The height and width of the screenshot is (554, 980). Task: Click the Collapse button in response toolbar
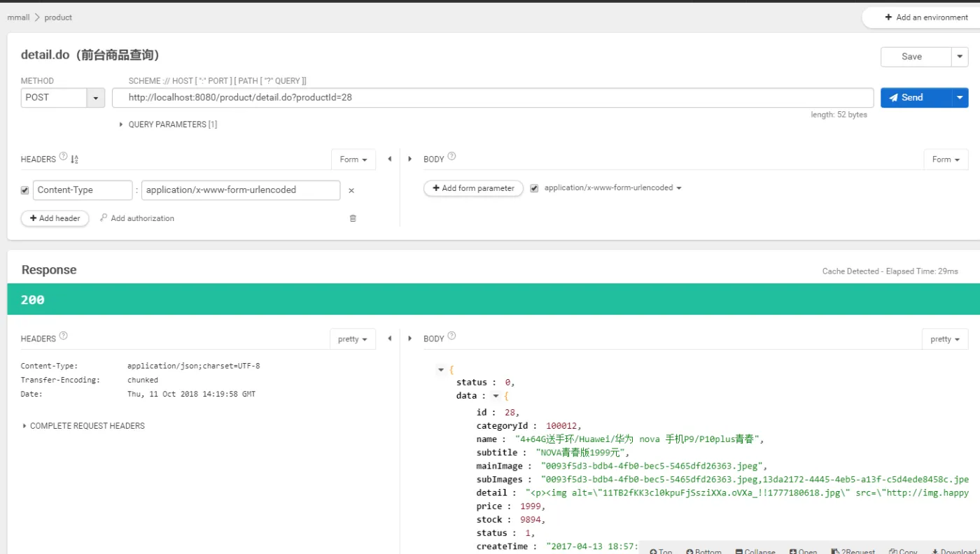pyautogui.click(x=755, y=551)
